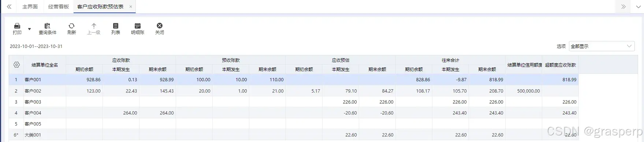Screen dimensions: 644x142
Task: Switch to the 经营看板 tab
Action: pos(59,7)
